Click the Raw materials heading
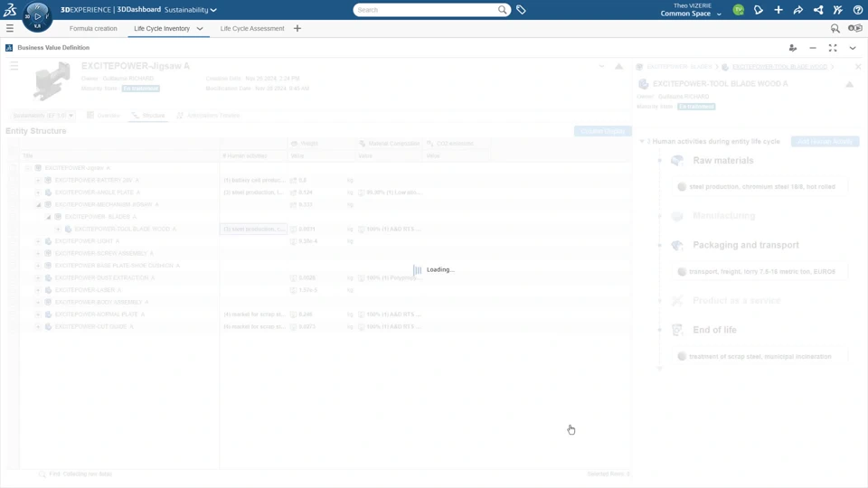Viewport: 868px width, 488px height. (x=723, y=161)
